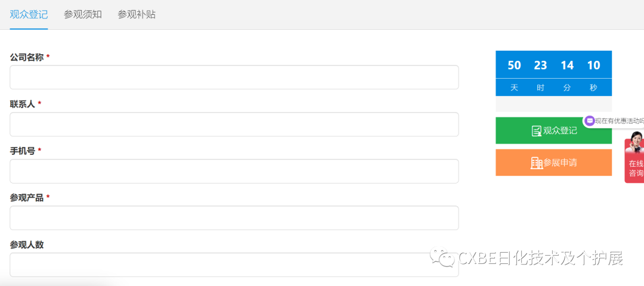Click the registration form icon on green button
644x286 pixels.
536,130
